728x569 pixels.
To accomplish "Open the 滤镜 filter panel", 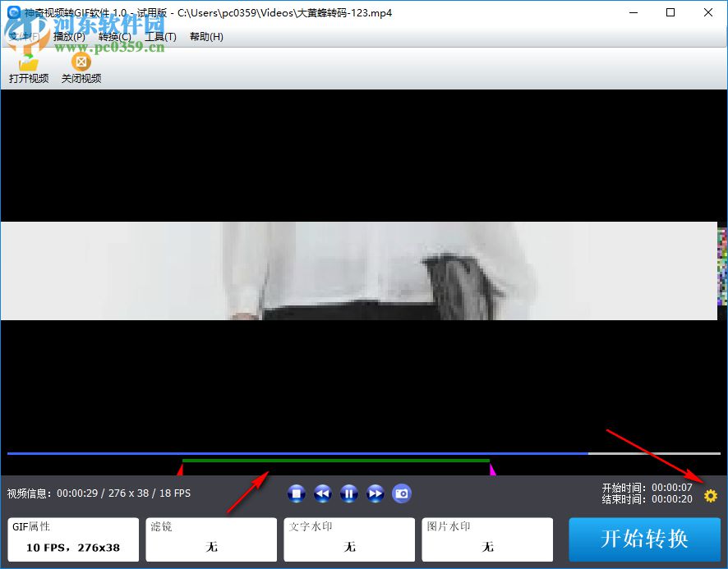I will (211, 539).
